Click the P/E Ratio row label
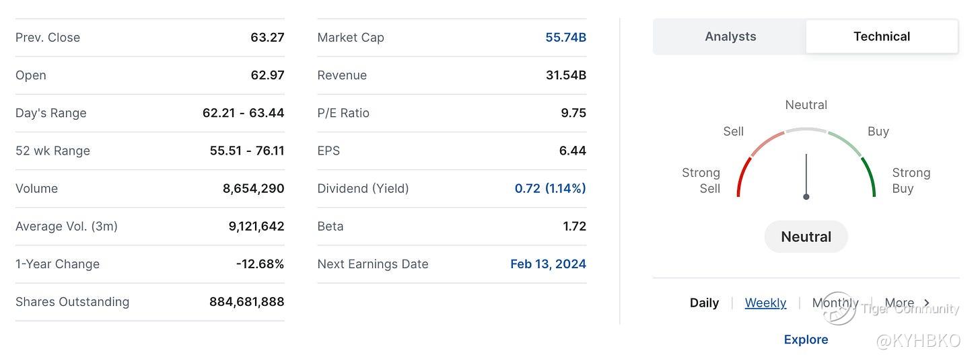This screenshot has height=363, width=980. tap(343, 113)
